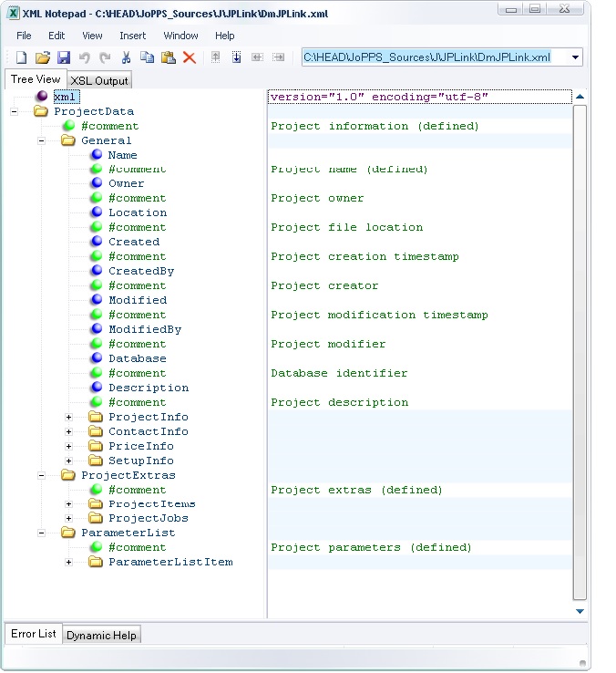Click the General folder icon

click(68, 140)
